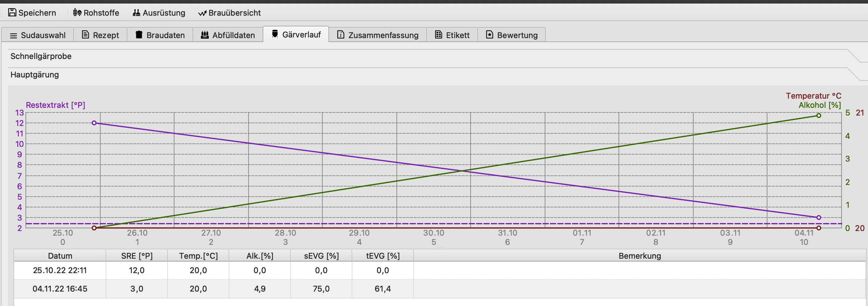Click the first Restextrakt data point marker

pos(94,123)
